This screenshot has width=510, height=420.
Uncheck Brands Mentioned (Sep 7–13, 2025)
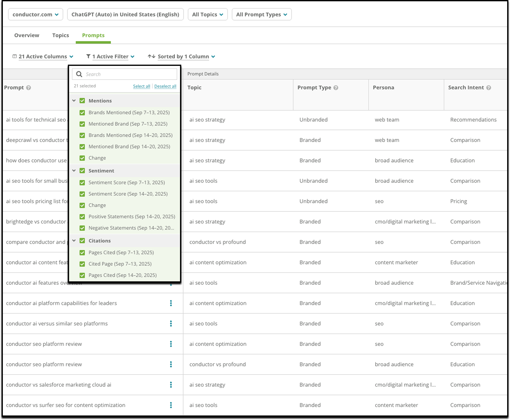(x=82, y=112)
